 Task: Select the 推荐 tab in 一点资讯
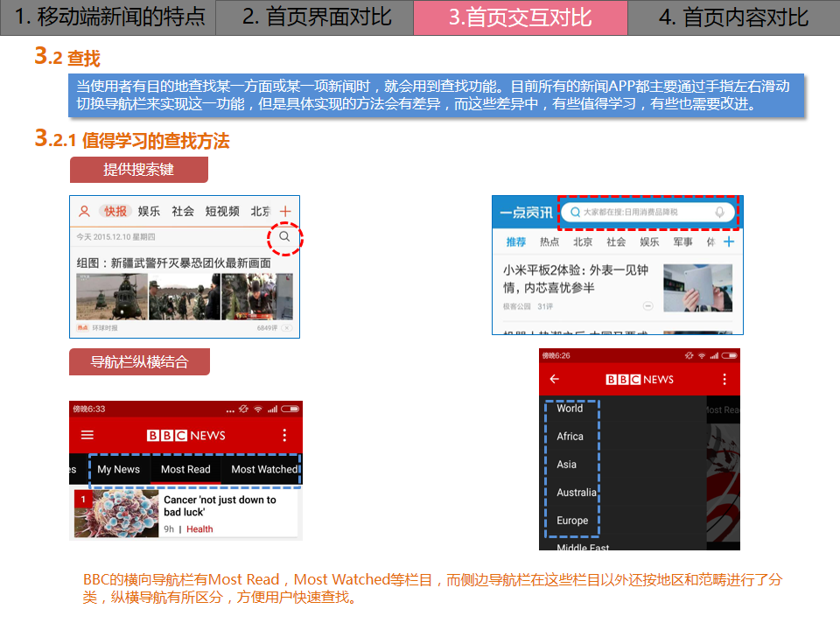tap(516, 242)
